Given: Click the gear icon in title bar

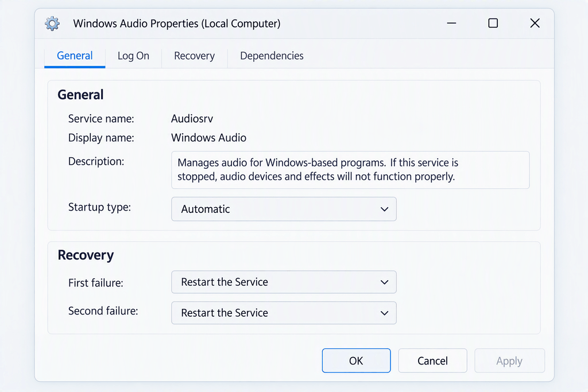Looking at the screenshot, I should point(52,24).
